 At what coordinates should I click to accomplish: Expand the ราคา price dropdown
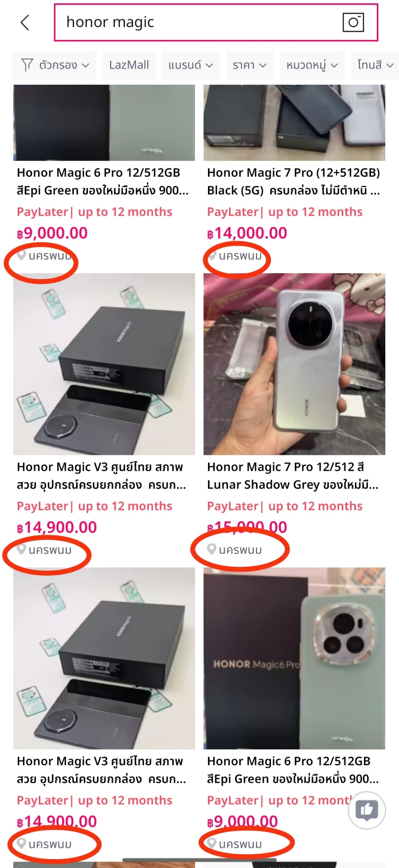[x=249, y=65]
